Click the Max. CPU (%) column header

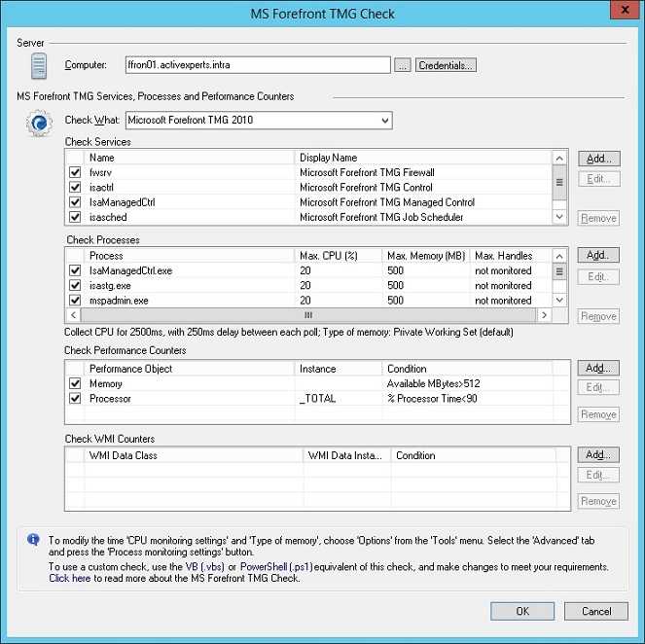click(x=339, y=256)
